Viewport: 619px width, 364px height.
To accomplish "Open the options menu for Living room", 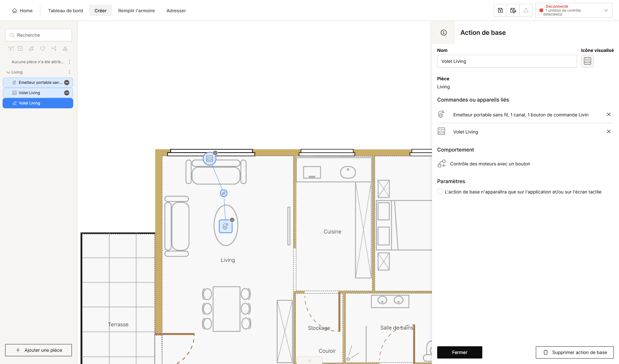I will click(69, 72).
